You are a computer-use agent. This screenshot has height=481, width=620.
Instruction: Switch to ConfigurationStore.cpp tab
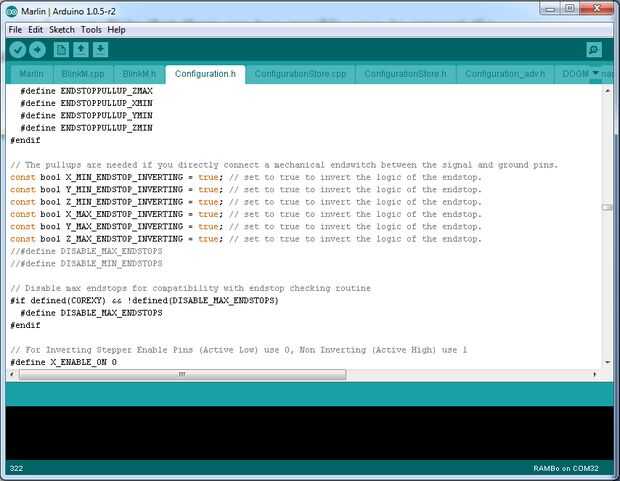click(x=301, y=74)
